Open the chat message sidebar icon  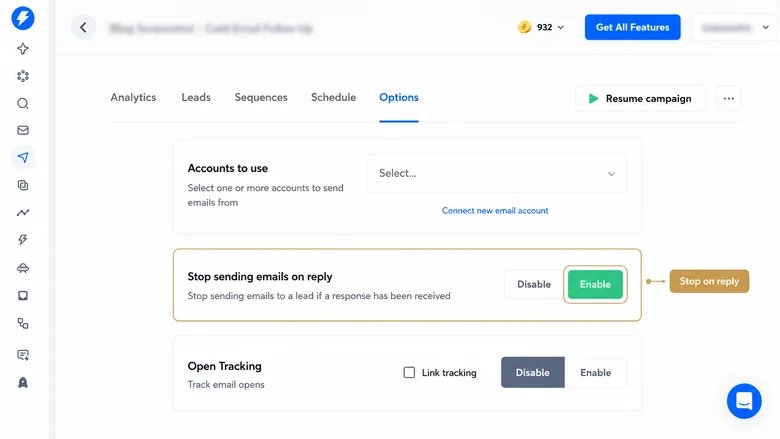click(23, 355)
